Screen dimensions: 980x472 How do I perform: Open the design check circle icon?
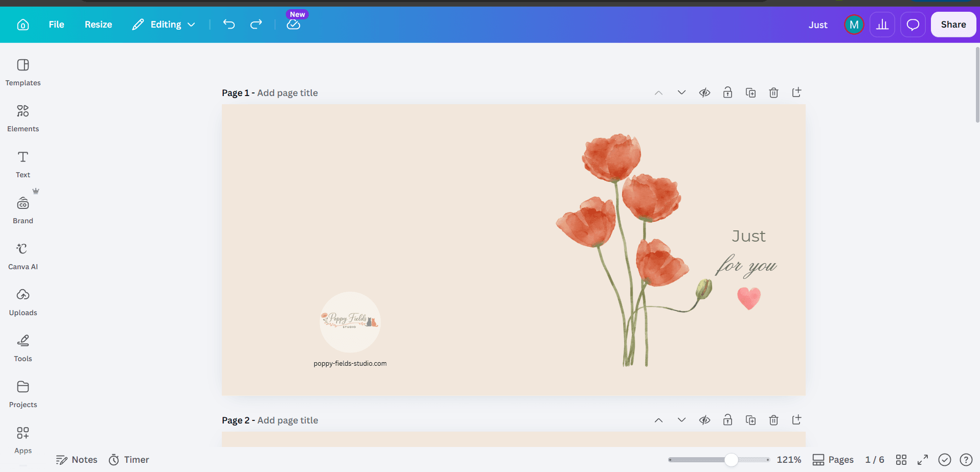tap(945, 460)
